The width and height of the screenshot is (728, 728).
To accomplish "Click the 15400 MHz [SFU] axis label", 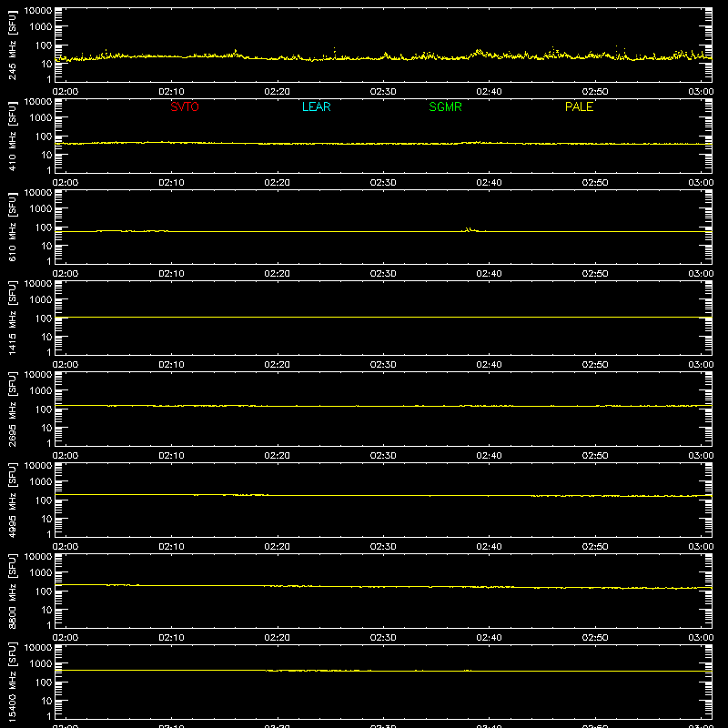I will point(13,682).
